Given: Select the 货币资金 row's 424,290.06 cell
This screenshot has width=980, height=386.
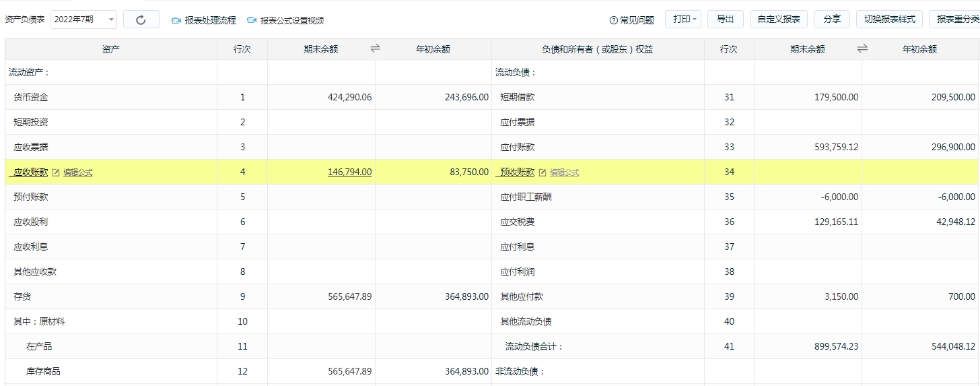Looking at the screenshot, I should pos(321,97).
